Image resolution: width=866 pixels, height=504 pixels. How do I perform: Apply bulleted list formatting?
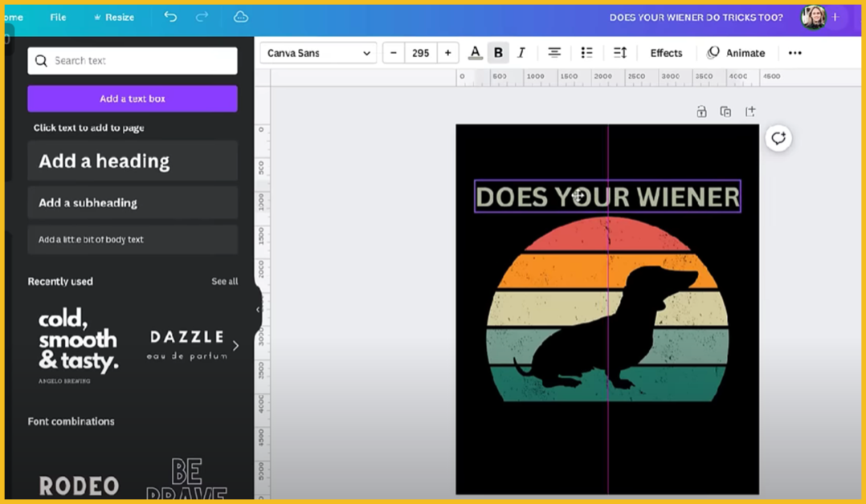pyautogui.click(x=586, y=53)
